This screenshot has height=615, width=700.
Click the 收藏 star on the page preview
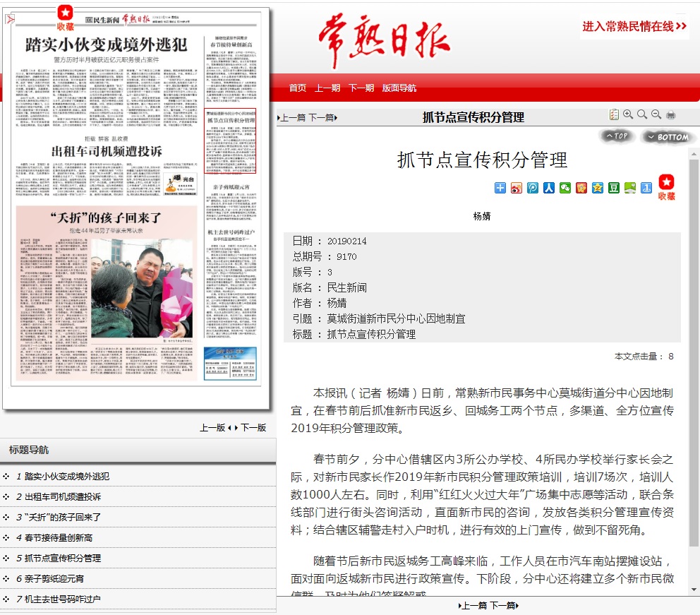[65, 17]
